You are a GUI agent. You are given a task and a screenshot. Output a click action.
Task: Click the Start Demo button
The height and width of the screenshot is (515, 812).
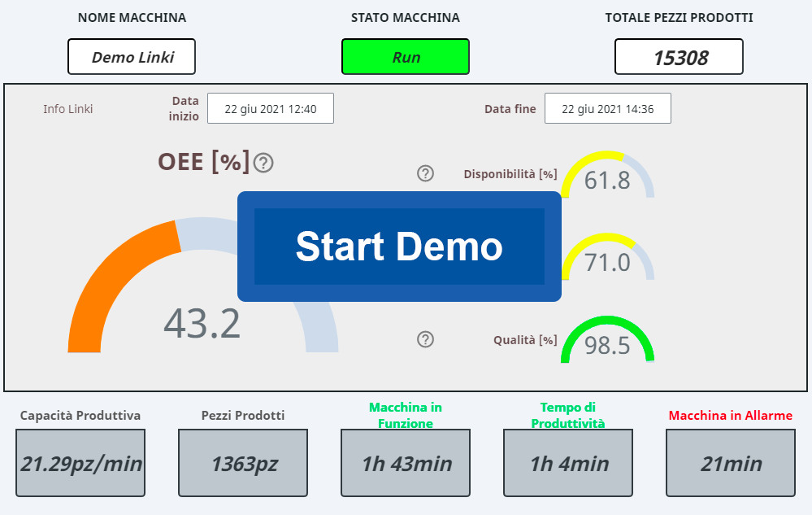pos(399,247)
